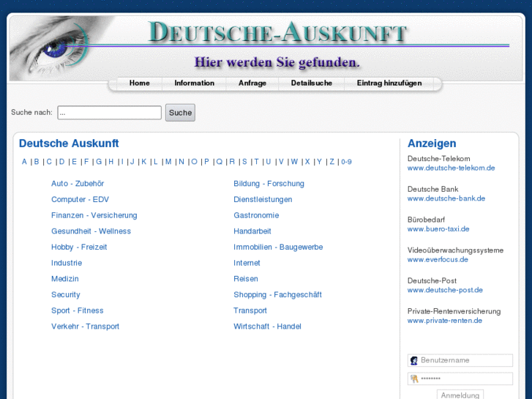Filter by letter H
The width and height of the screenshot is (532, 399).
tap(111, 162)
